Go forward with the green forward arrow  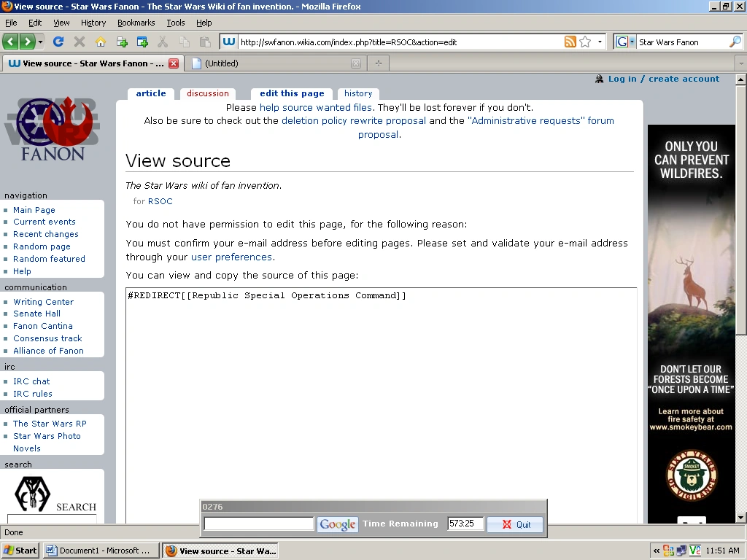point(27,42)
